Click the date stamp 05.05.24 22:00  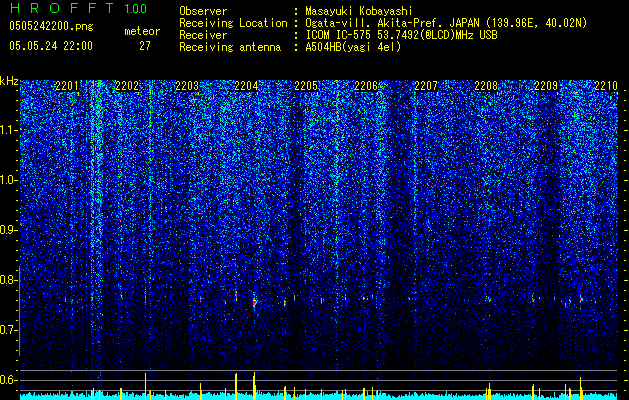[x=51, y=46]
